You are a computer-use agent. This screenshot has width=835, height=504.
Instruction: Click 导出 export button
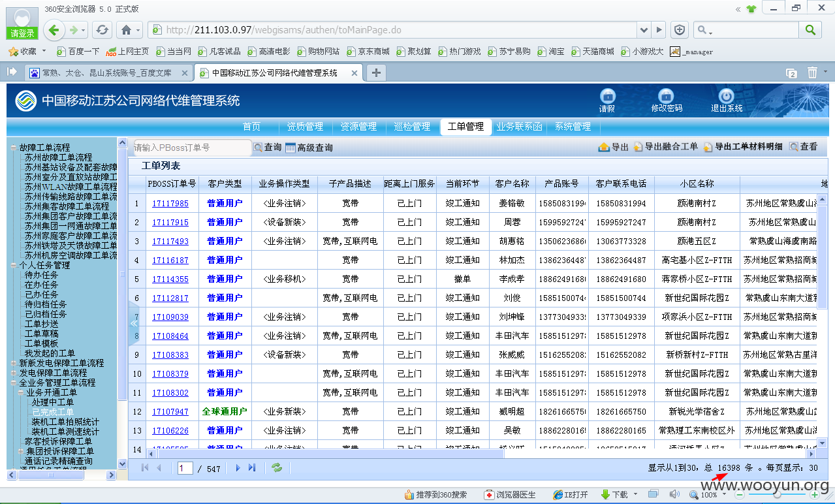[x=614, y=147]
